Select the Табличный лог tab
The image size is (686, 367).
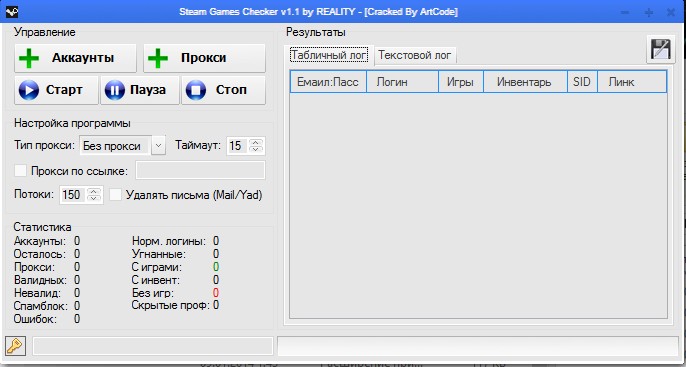pyautogui.click(x=329, y=56)
